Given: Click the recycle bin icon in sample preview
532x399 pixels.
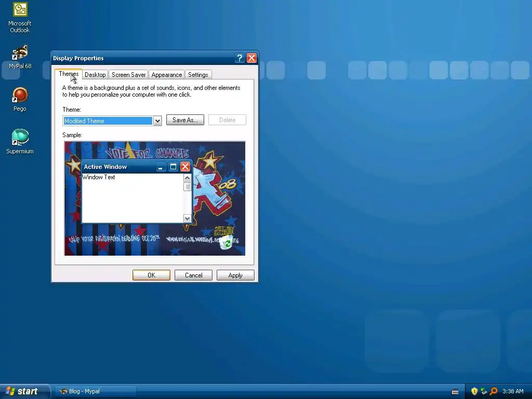Looking at the screenshot, I should coord(227,243).
